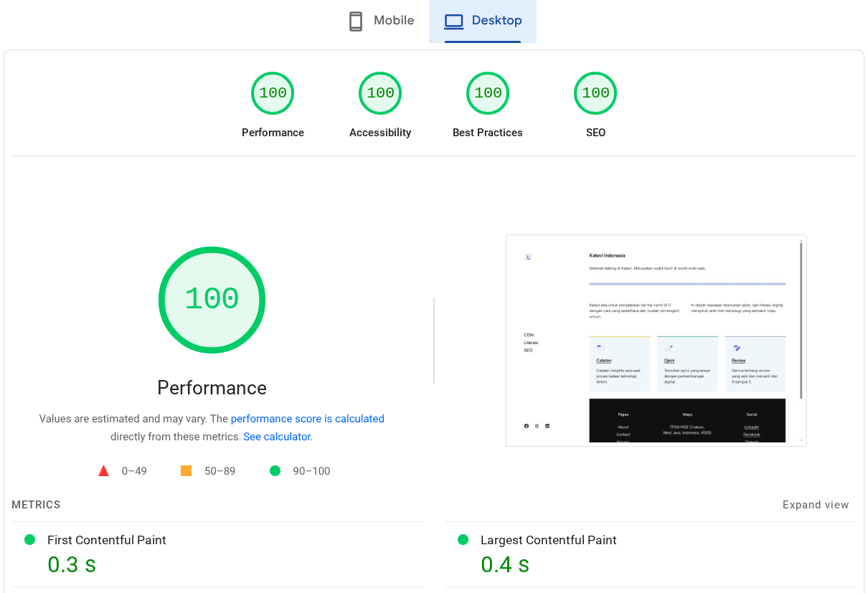Click the green dot beside Largest Contentful Paint
868x593 pixels.
point(463,540)
